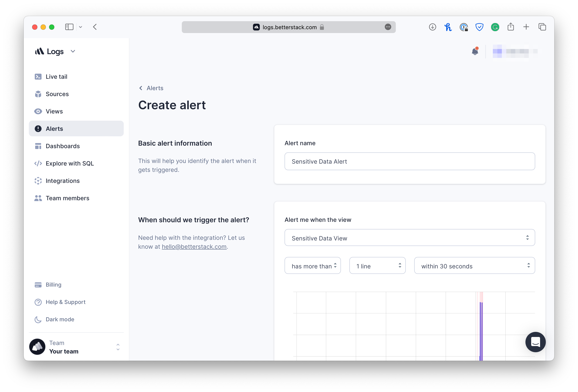Click the Dashboards layout icon
The image size is (578, 392).
tap(38, 146)
